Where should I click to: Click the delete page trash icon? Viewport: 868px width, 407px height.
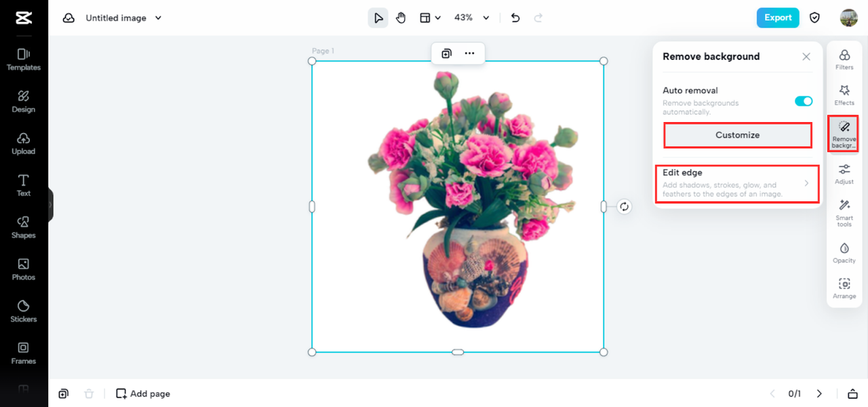click(x=89, y=393)
